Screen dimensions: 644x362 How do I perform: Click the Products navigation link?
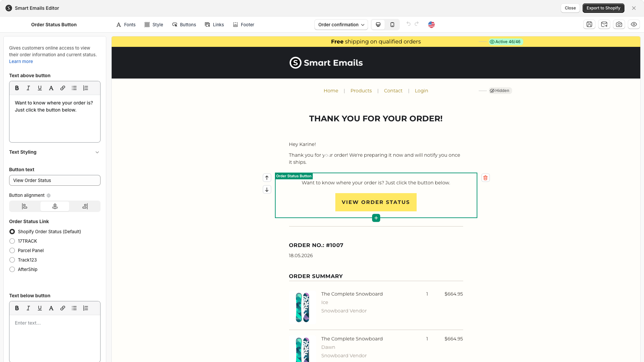(361, 91)
